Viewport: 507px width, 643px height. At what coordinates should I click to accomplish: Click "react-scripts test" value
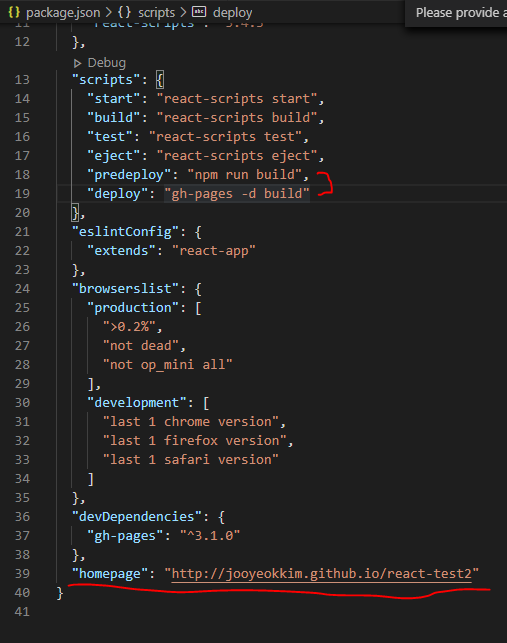coord(226,137)
